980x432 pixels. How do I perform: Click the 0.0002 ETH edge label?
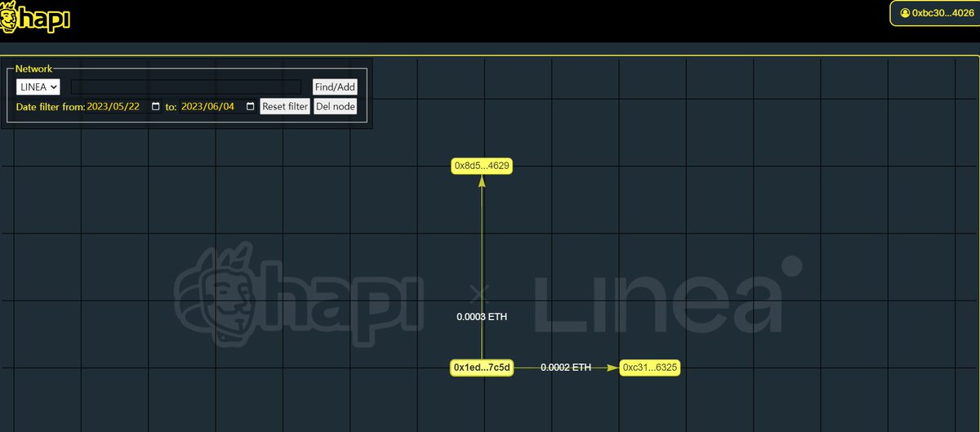(566, 367)
